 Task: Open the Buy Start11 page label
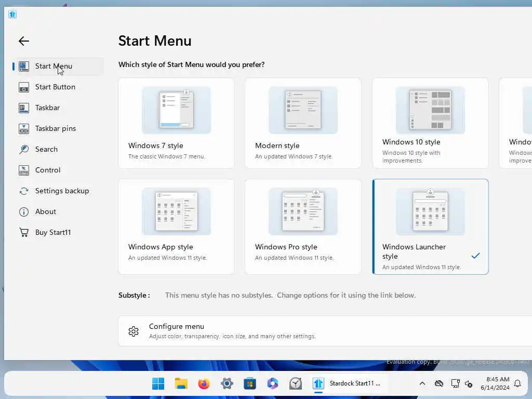[53, 232]
